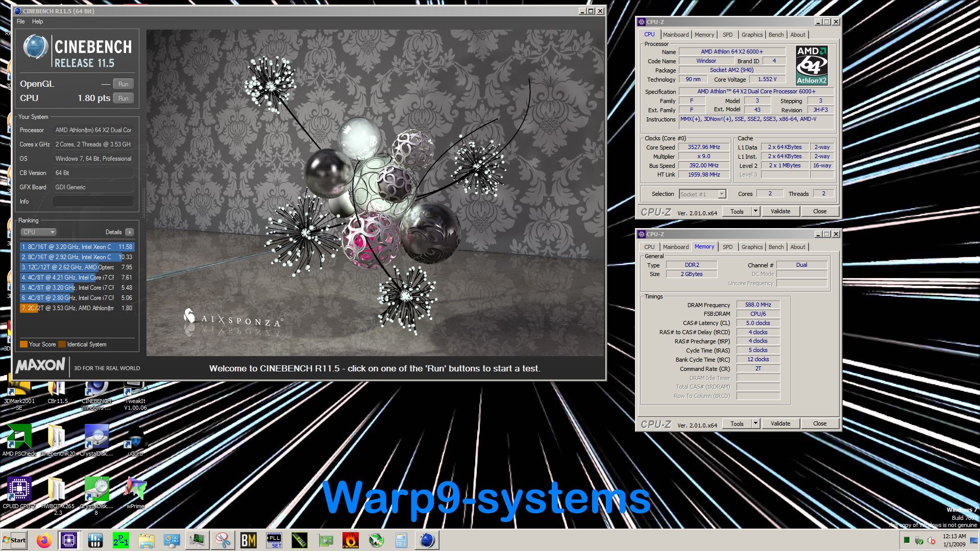The height and width of the screenshot is (551, 980).
Task: Open the calculator taskbar icon
Action: 401,540
